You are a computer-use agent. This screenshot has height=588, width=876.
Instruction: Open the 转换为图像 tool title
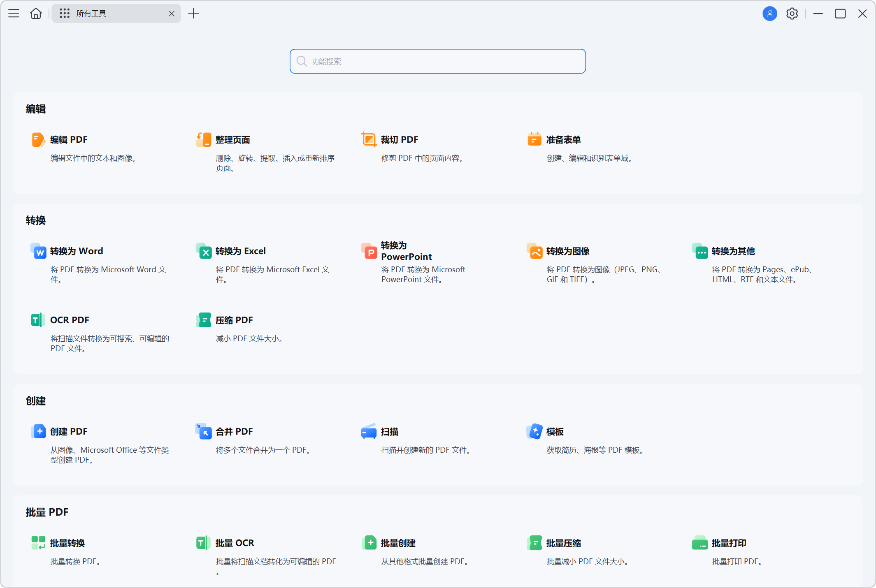[568, 251]
